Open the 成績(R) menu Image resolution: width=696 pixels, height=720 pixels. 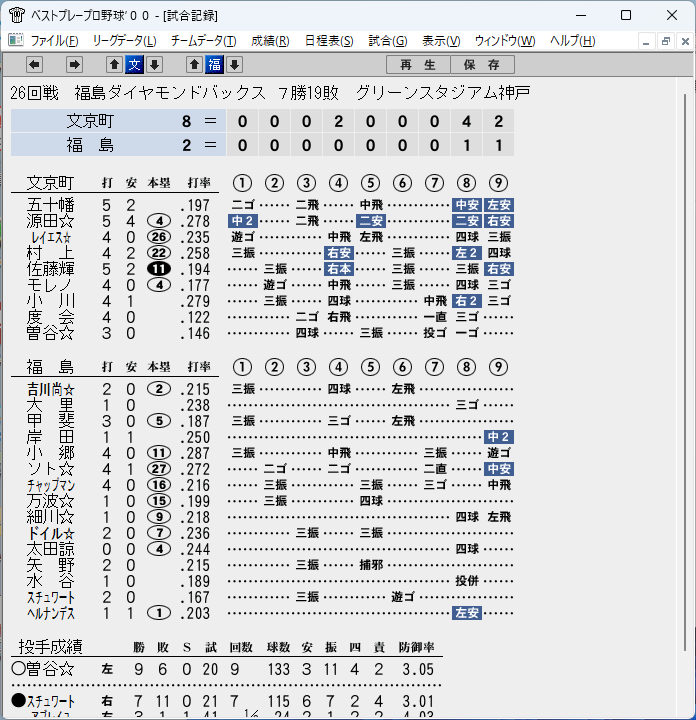[270, 41]
